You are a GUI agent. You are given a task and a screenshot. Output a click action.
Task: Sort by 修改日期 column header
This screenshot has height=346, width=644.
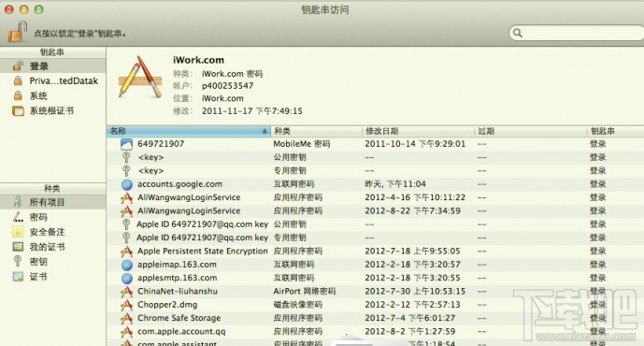point(418,131)
